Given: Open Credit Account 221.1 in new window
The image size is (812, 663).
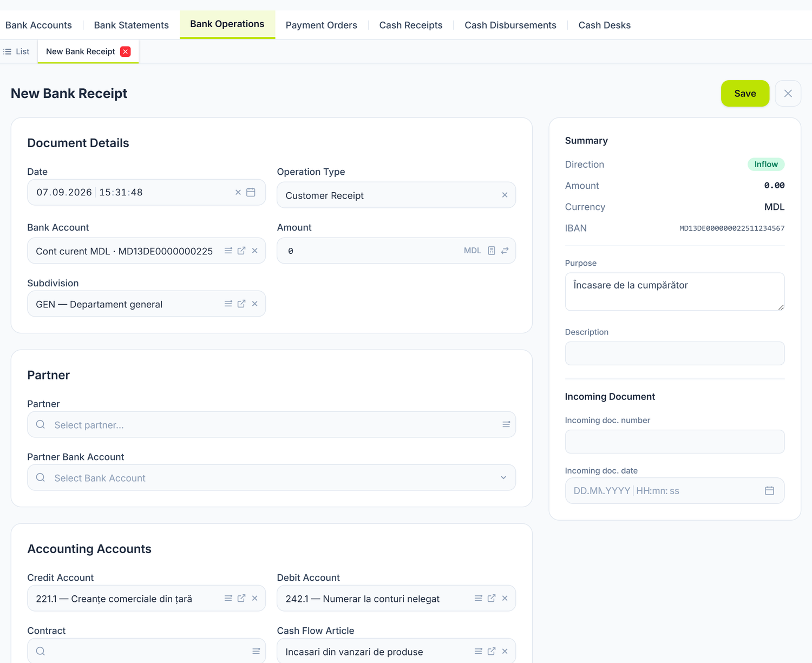Looking at the screenshot, I should (241, 598).
